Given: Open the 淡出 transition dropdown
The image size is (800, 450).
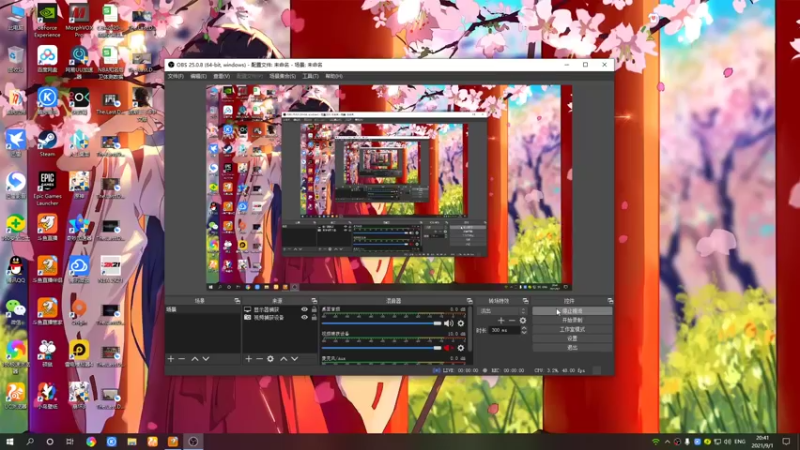Looking at the screenshot, I should click(502, 311).
